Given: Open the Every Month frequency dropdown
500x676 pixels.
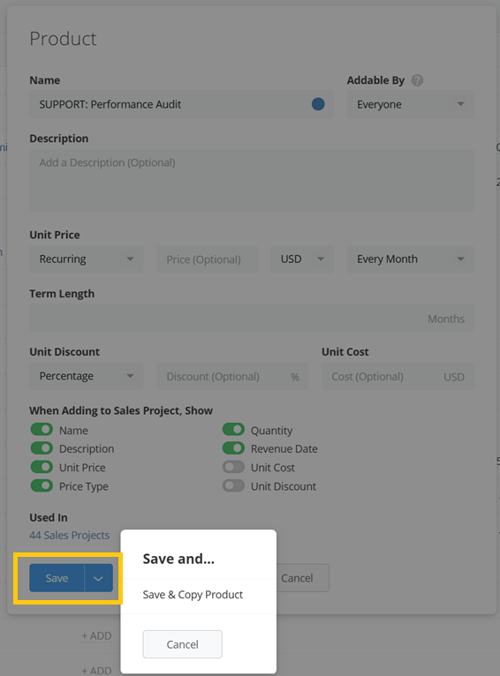Looking at the screenshot, I should pyautogui.click(x=410, y=259).
